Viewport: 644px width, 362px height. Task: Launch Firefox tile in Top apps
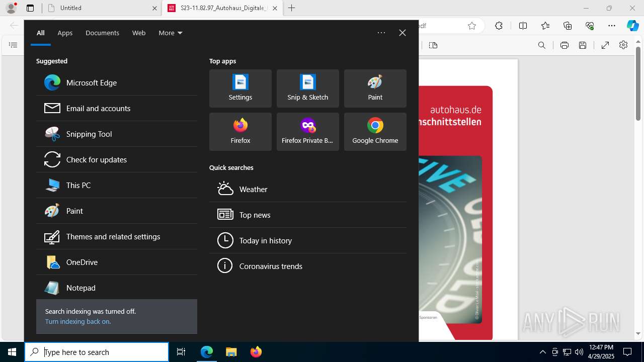tap(240, 132)
